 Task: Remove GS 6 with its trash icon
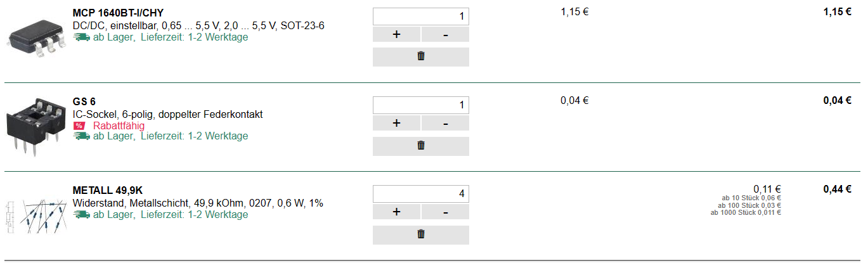(420, 146)
